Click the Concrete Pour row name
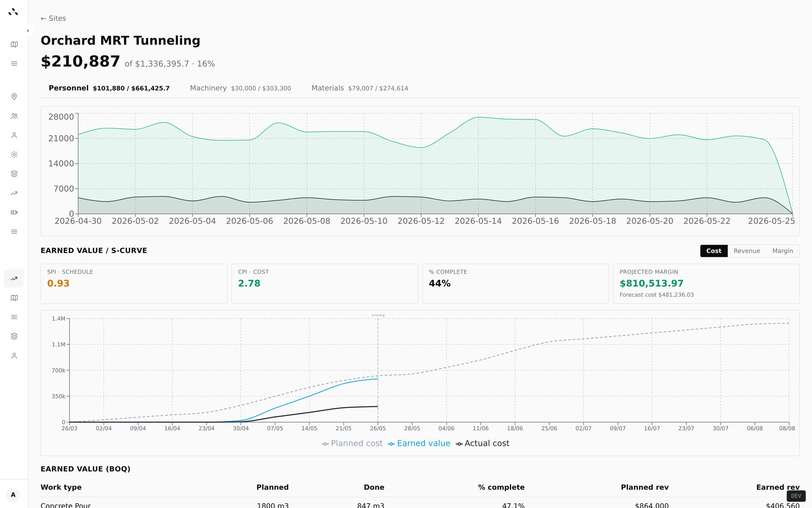This screenshot has height=508, width=812. [x=66, y=505]
